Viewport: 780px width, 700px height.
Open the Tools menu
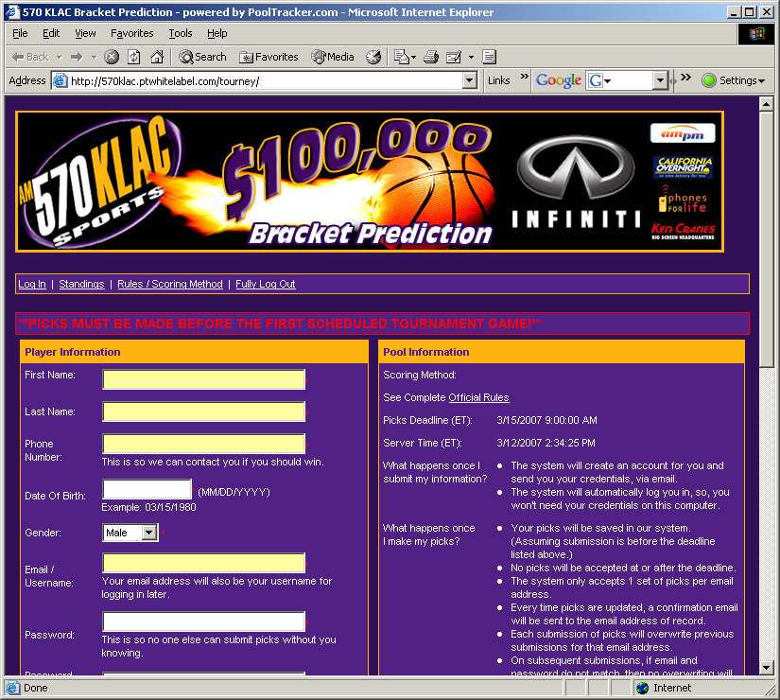coord(180,33)
